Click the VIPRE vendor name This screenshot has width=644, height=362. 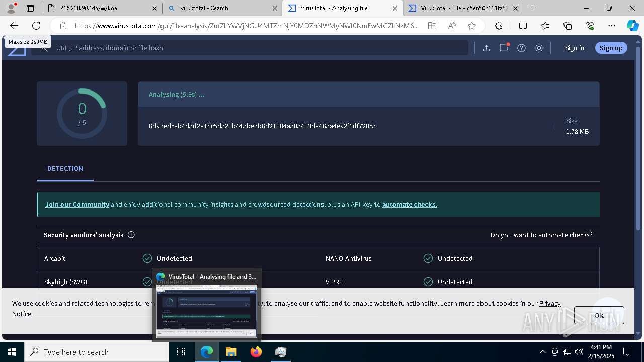click(334, 282)
